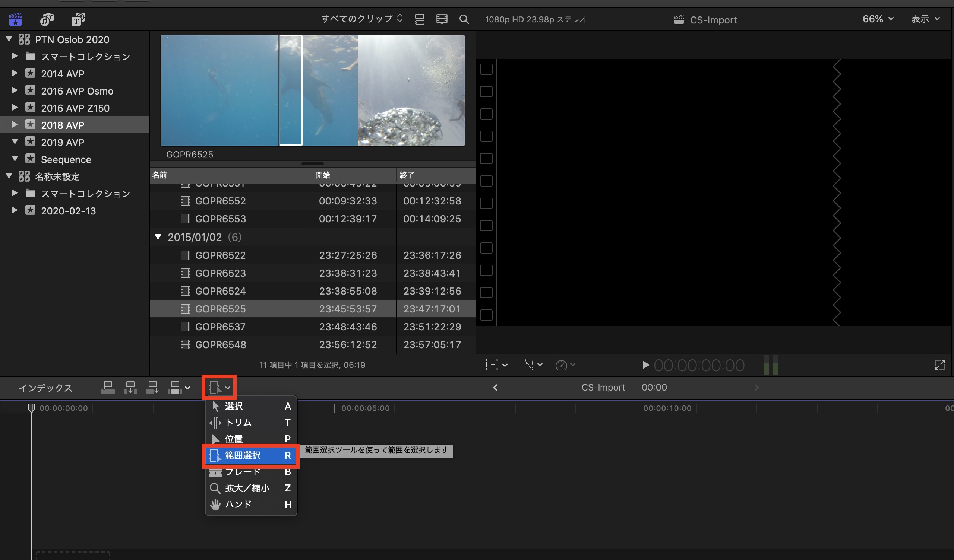The height and width of the screenshot is (560, 954).
Task: Open the Libraries sidebar icon
Action: pyautogui.click(x=15, y=19)
